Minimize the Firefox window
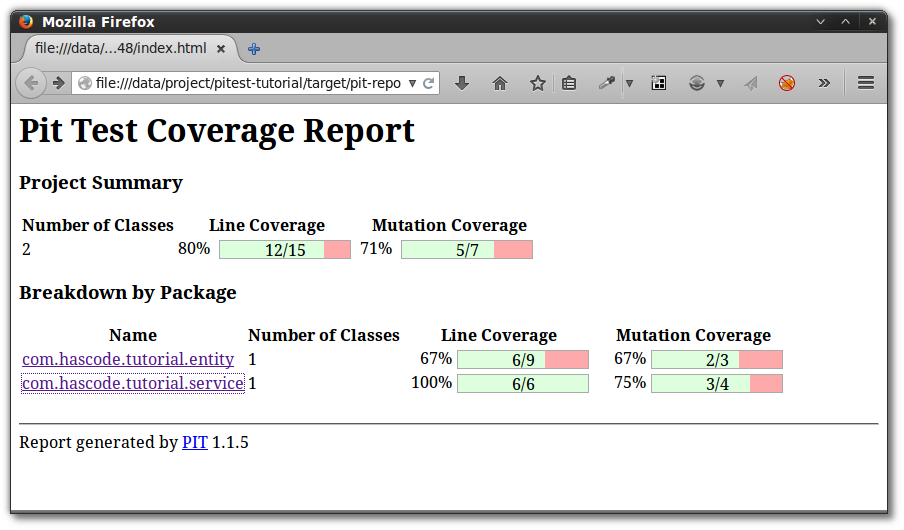Screen dimensions: 904x530 [820, 22]
